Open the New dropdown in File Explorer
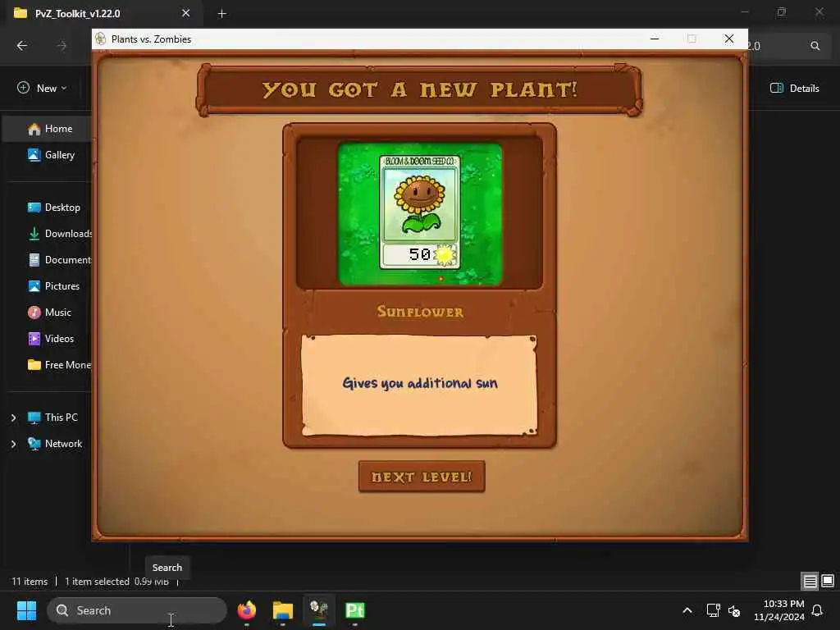This screenshot has width=840, height=630. [42, 88]
